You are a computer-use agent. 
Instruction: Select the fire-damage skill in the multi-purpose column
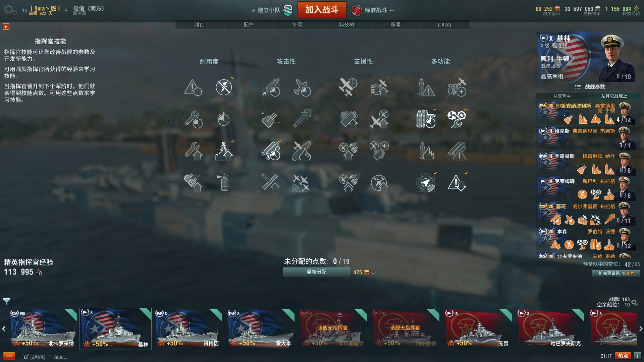coord(426,151)
